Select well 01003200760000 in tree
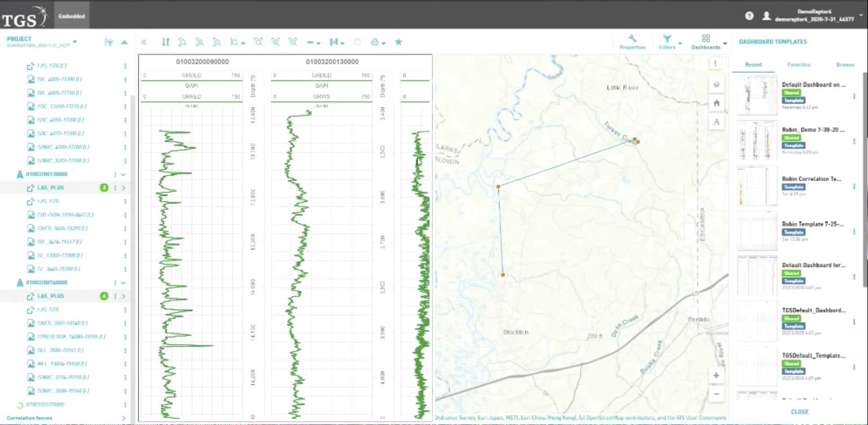Image resolution: width=868 pixels, height=425 pixels. 46,283
